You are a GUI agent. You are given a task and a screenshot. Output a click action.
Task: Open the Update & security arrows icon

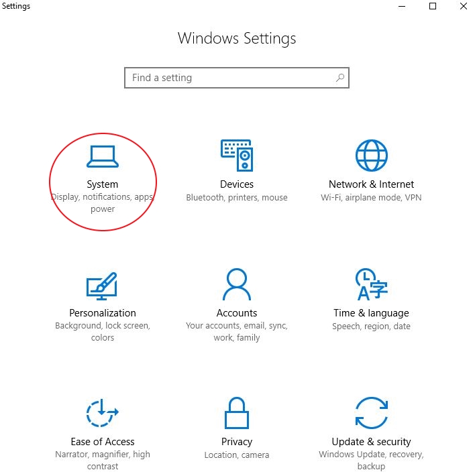coord(372,413)
